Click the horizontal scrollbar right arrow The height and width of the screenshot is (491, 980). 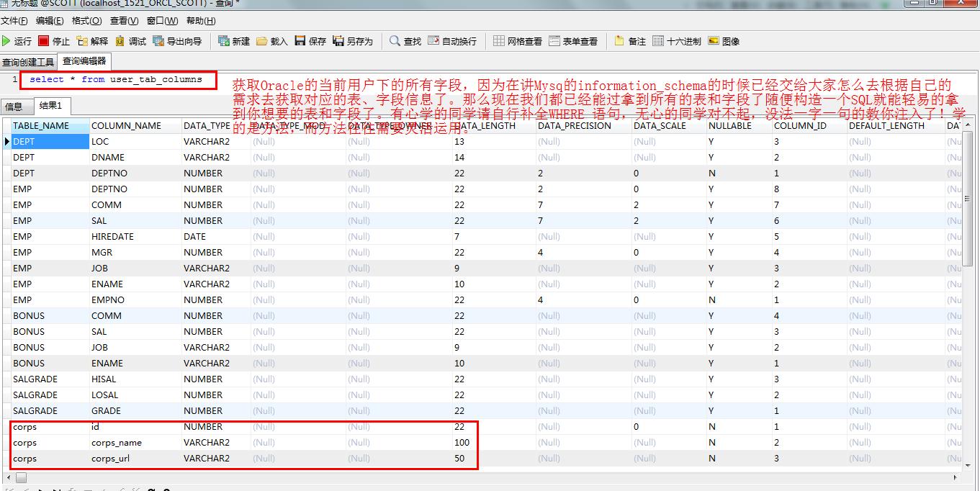click(955, 477)
